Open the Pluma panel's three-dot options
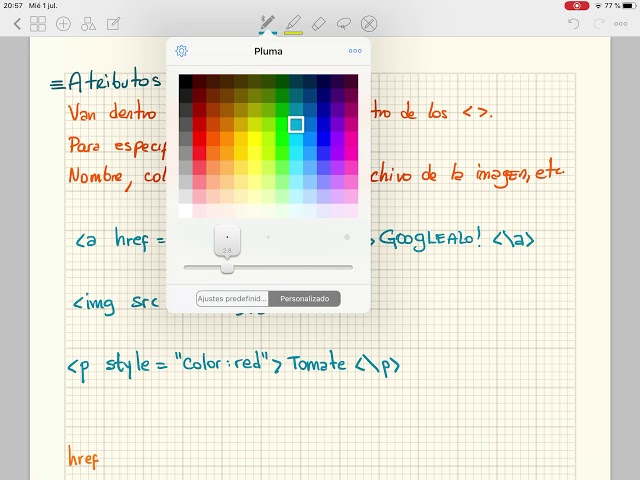The height and width of the screenshot is (480, 640). tap(355, 51)
